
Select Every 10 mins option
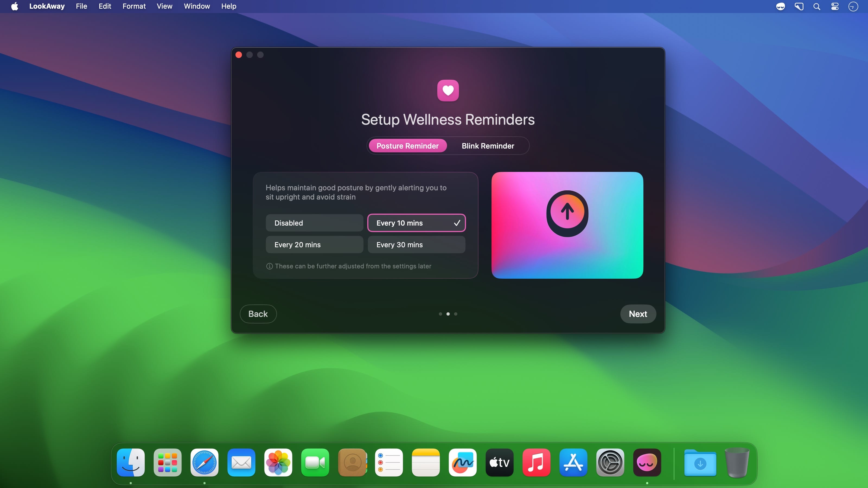pyautogui.click(x=416, y=223)
